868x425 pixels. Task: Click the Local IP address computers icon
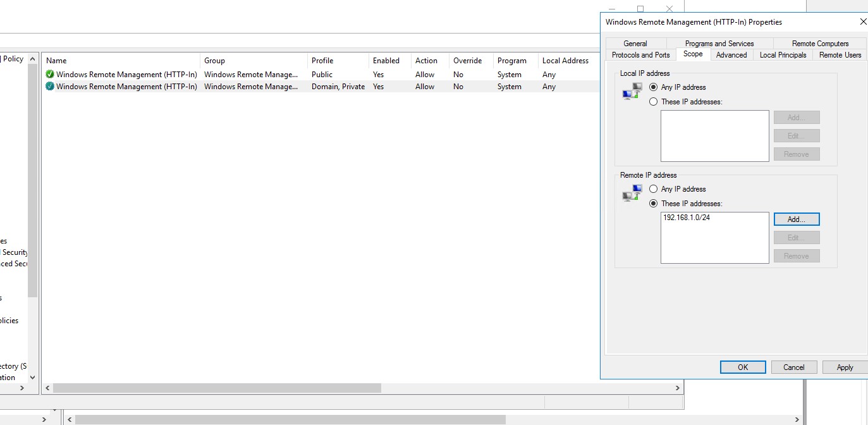pyautogui.click(x=631, y=92)
